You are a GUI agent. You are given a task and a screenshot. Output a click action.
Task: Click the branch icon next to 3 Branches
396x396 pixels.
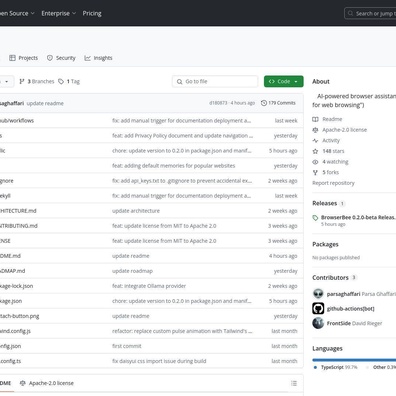pos(22,81)
